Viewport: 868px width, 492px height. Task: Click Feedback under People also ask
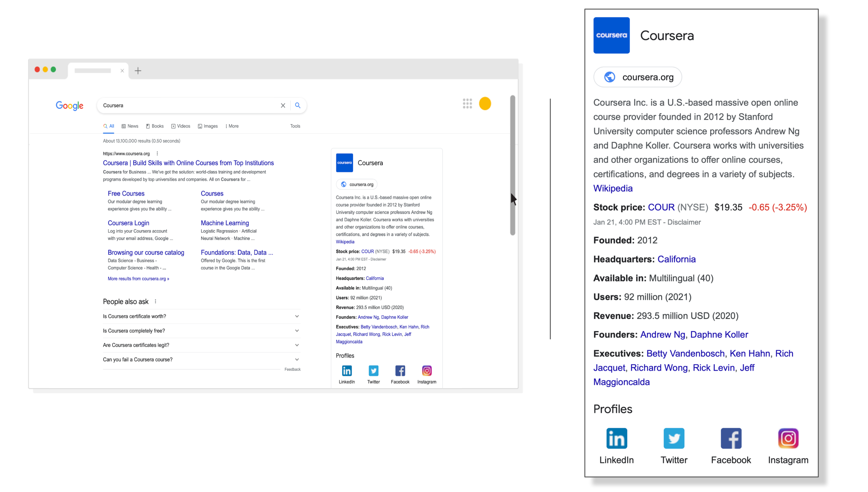coord(292,369)
